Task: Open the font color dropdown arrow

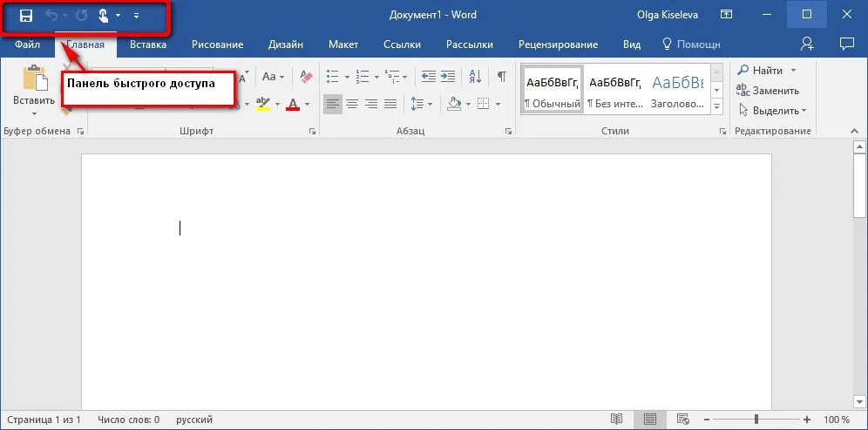Action: coord(308,104)
